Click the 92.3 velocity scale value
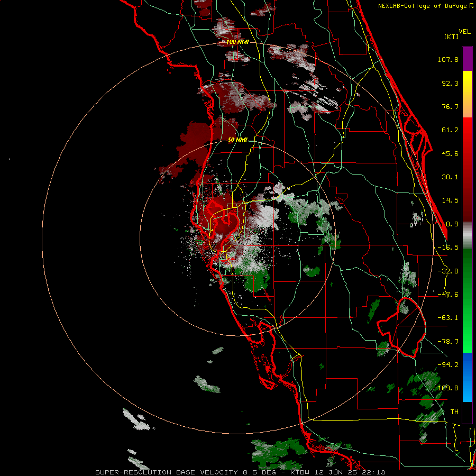Screen dimensions: 476x476 click(450, 83)
